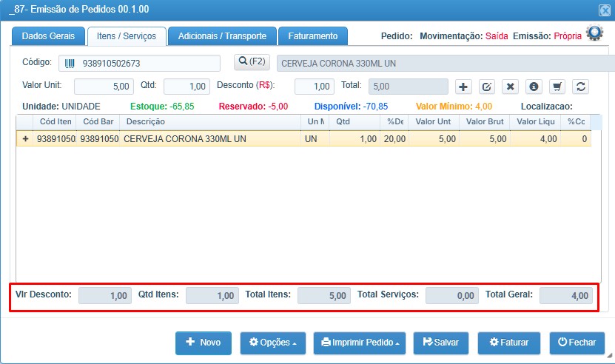This screenshot has width=615, height=364.
Task: Click the Salvar button
Action: click(441, 343)
